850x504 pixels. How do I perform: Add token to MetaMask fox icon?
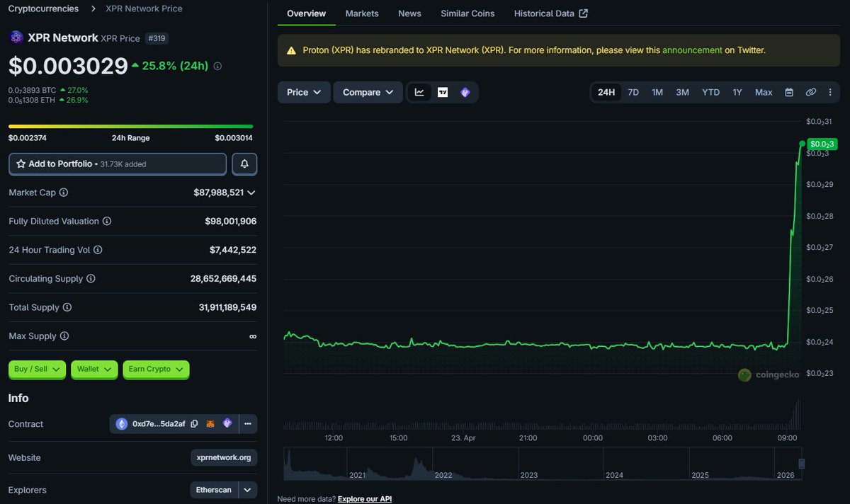click(210, 424)
